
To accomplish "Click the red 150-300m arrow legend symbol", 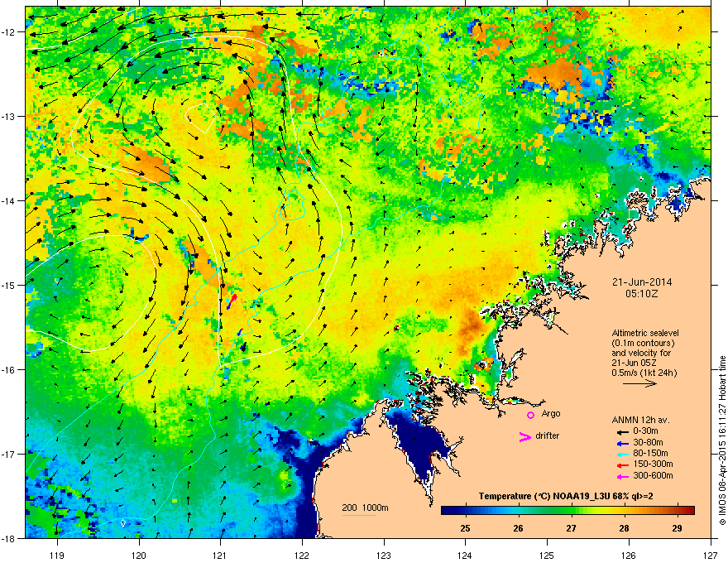I will point(621,464).
